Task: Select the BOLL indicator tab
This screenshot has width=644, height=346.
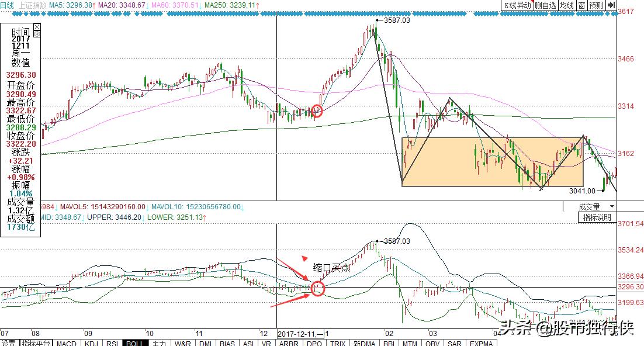Action: 134,342
